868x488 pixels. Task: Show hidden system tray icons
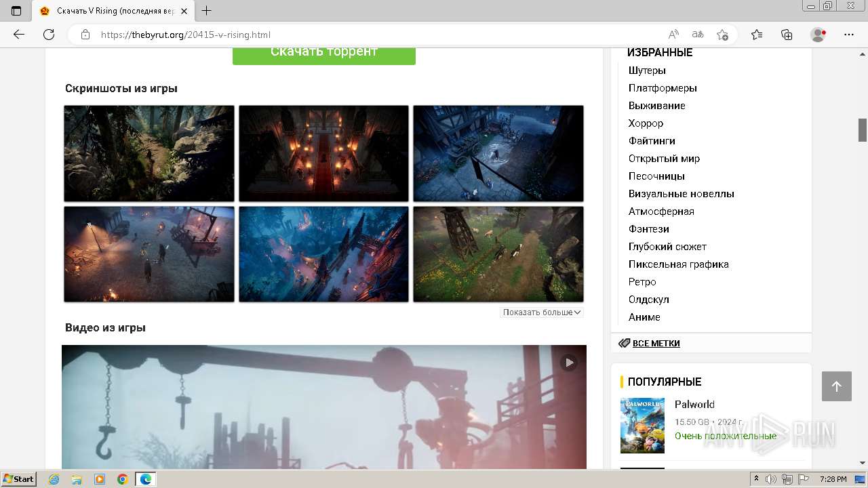pos(756,479)
